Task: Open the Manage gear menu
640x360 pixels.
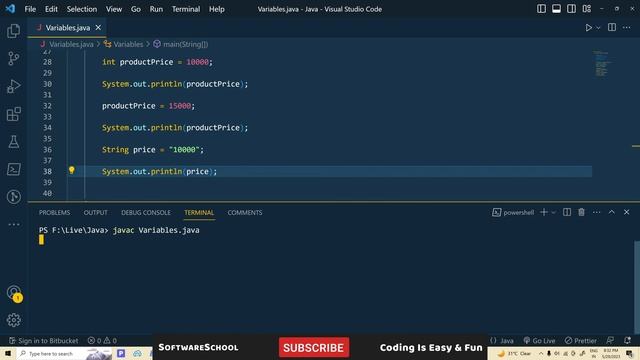Action: (x=13, y=320)
